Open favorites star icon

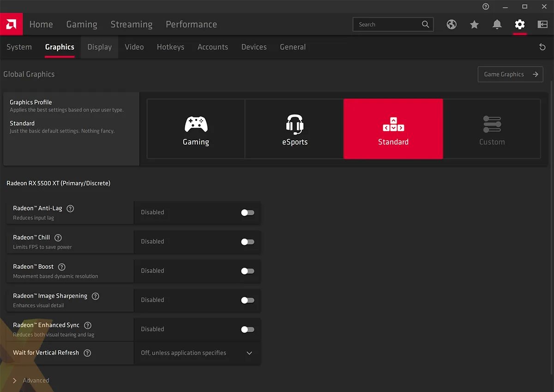click(x=474, y=24)
